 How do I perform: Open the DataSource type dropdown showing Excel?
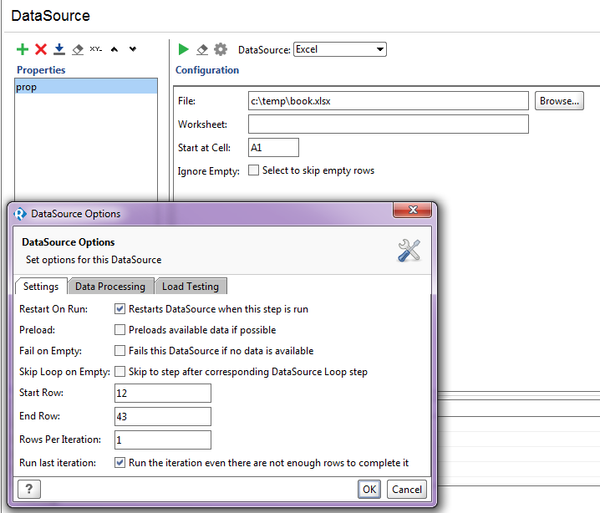(340, 49)
